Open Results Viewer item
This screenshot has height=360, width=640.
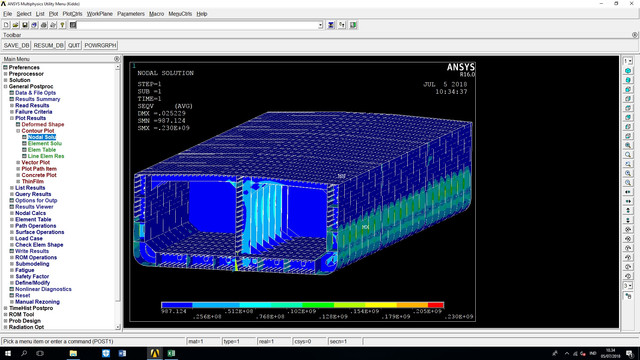[x=34, y=207]
